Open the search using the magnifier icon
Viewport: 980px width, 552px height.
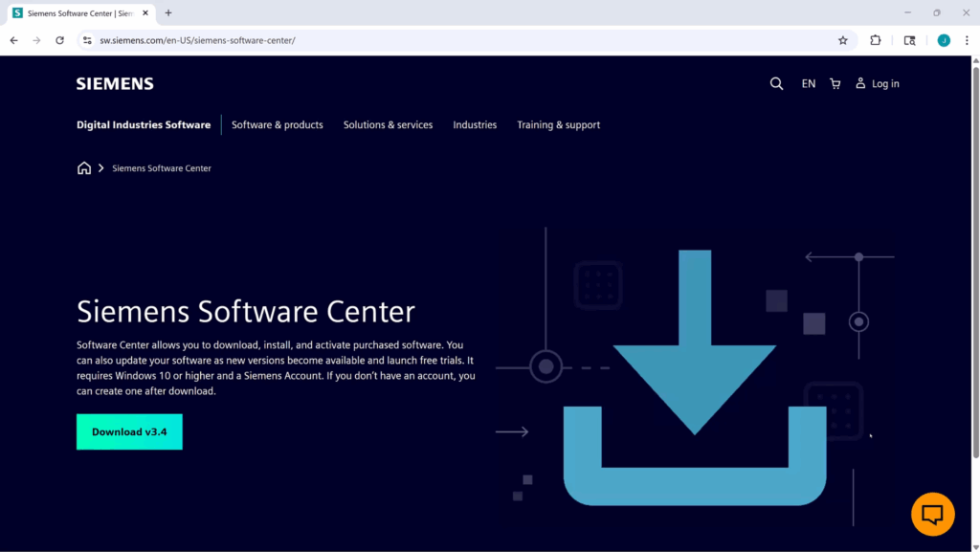point(776,83)
